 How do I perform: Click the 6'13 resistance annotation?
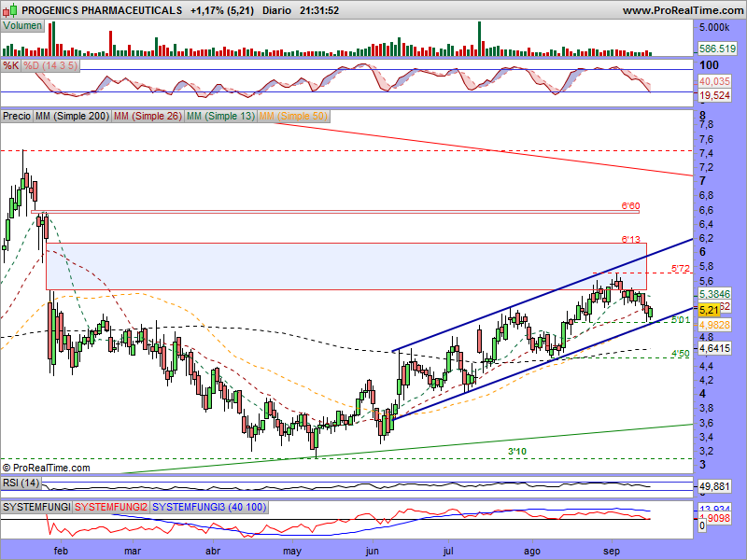(x=630, y=239)
